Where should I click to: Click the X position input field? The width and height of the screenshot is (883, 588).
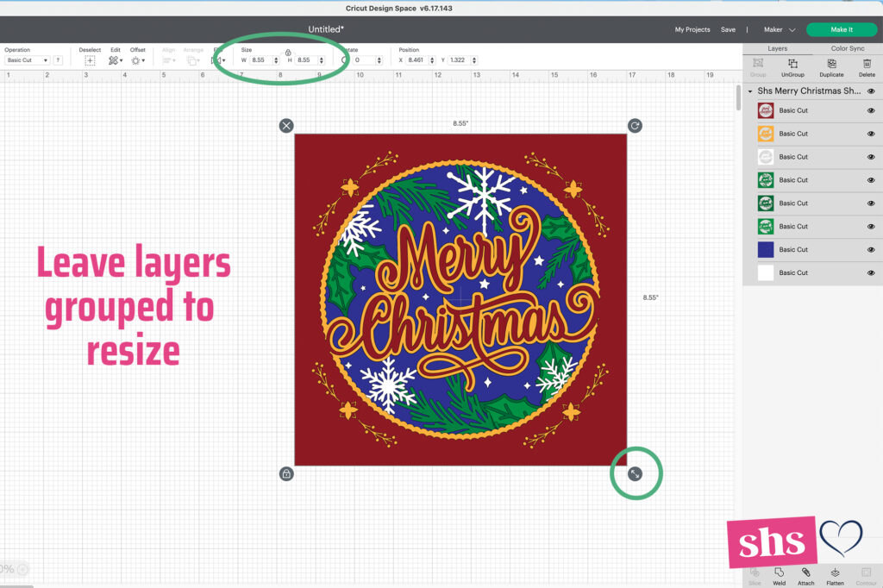click(x=416, y=60)
